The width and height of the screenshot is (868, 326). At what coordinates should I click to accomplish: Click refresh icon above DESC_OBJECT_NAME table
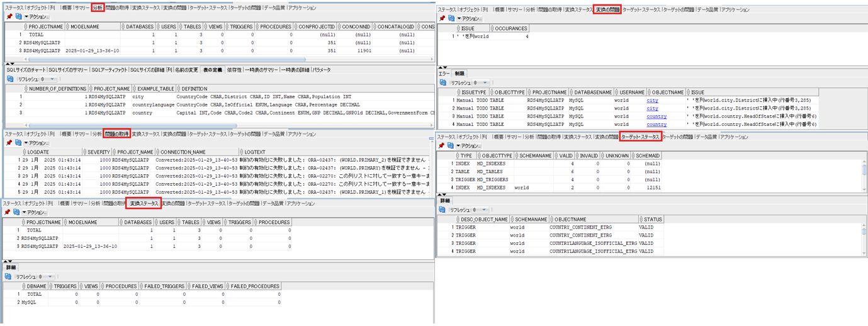(x=442, y=210)
